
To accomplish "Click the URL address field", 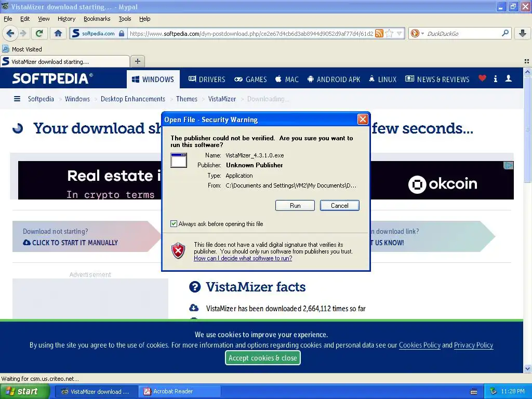I will (x=251, y=33).
